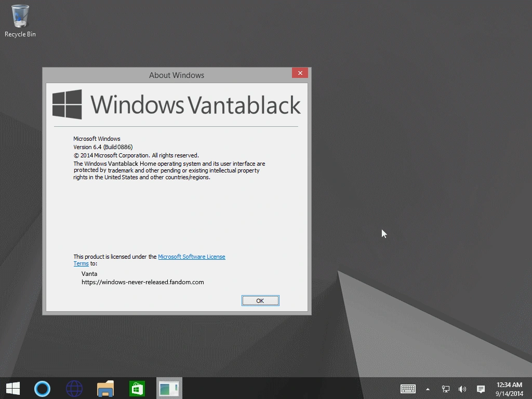Open the Start menu Windows logo
This screenshot has height=399, width=532.
tap(13, 388)
